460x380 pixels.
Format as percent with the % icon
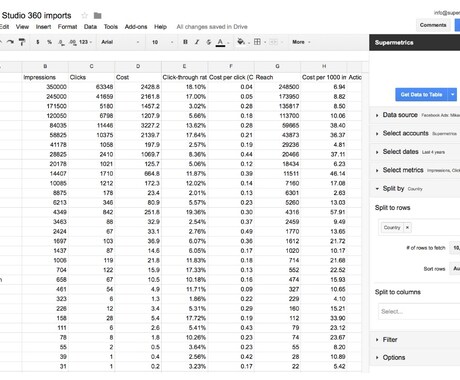pos(49,42)
